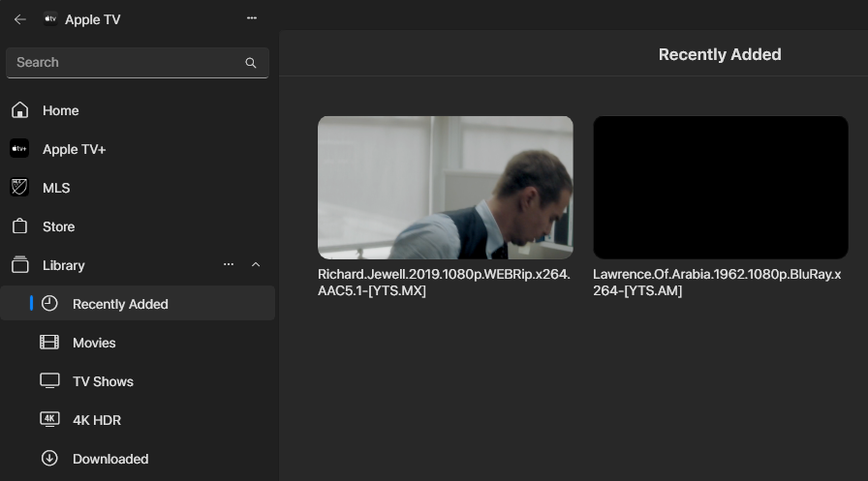Image resolution: width=868 pixels, height=481 pixels.
Task: Open Library more options ellipsis
Action: coord(229,265)
